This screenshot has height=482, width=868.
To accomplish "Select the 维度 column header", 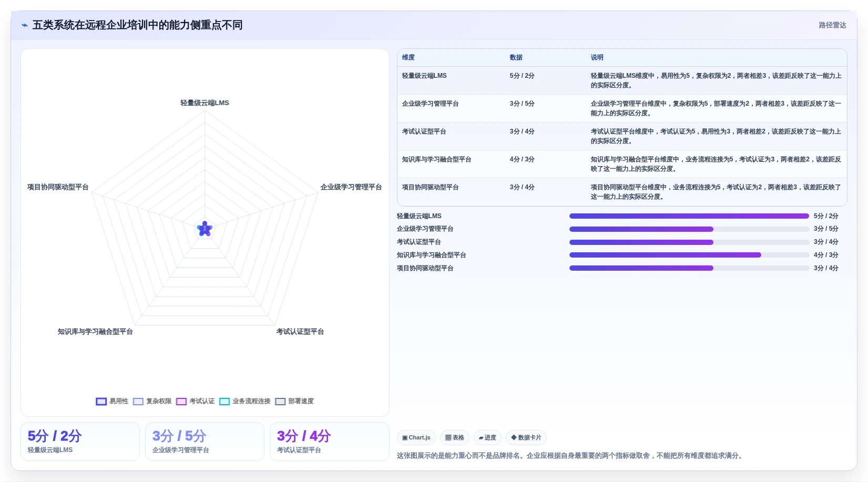I will [x=409, y=57].
